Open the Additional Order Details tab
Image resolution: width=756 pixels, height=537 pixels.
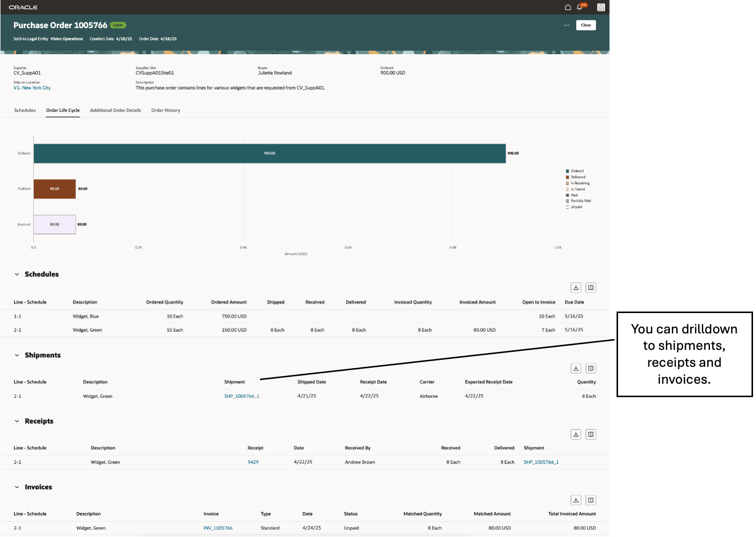pyautogui.click(x=116, y=110)
